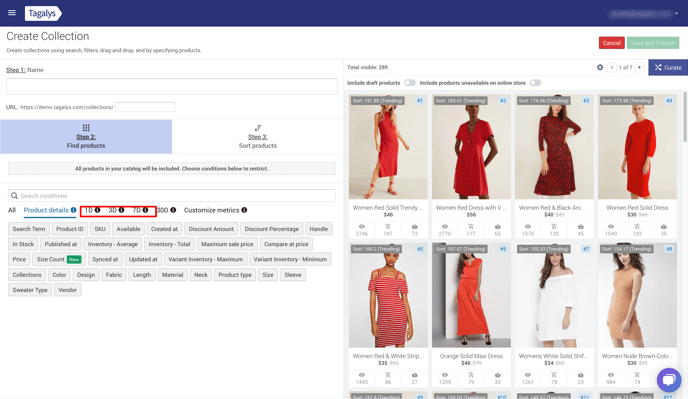
Task: Select the Product details tab
Action: pos(46,210)
